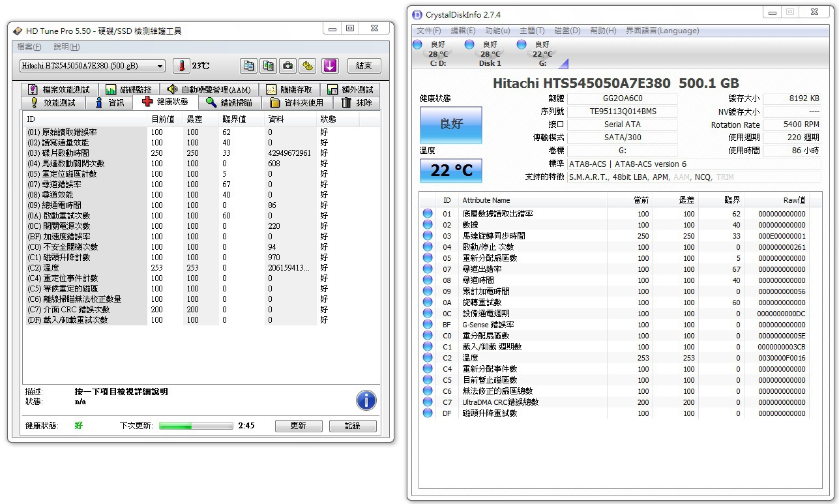Click the HD Tune Pro title bar app icon

18,31
